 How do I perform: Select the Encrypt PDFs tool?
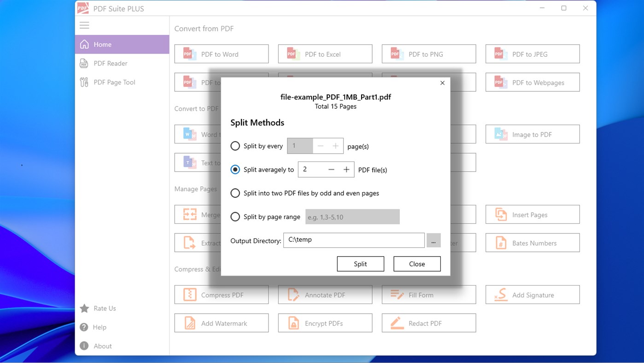325,323
